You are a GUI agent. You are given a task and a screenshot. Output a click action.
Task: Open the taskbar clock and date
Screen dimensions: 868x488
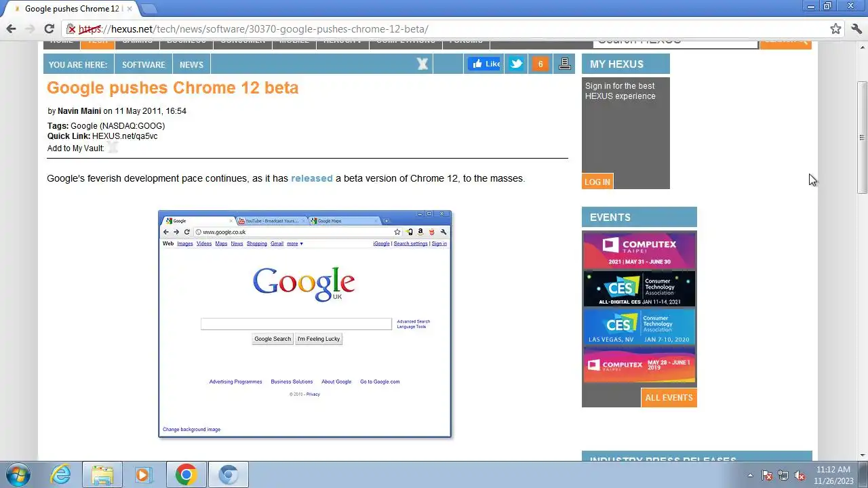coord(833,474)
